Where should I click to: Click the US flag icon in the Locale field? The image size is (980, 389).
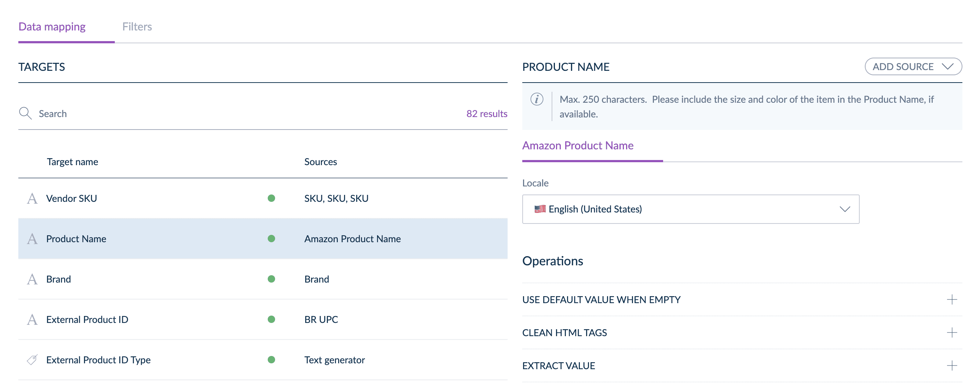pyautogui.click(x=540, y=209)
